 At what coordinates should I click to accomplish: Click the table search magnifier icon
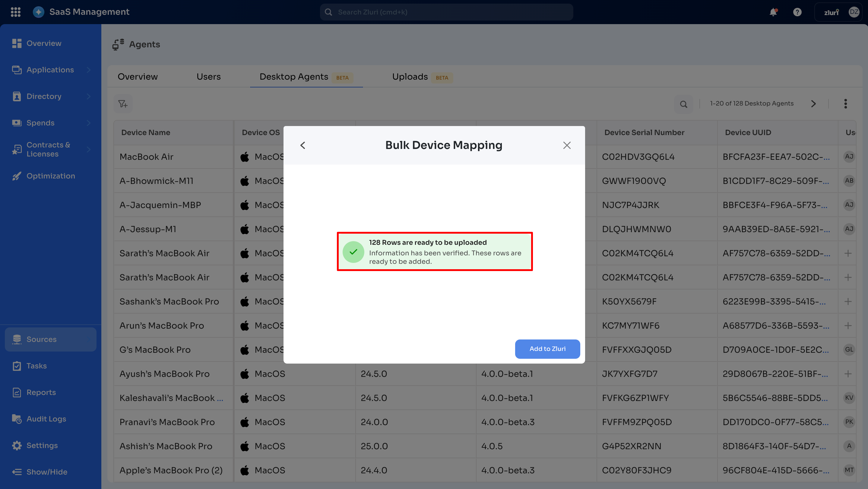[683, 104]
